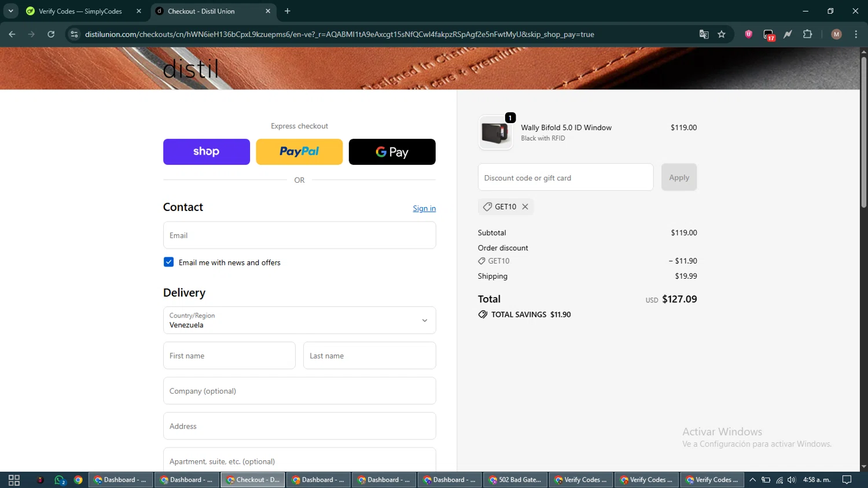View site information icon beside URL
Screen dimensions: 868x488
(x=73, y=34)
